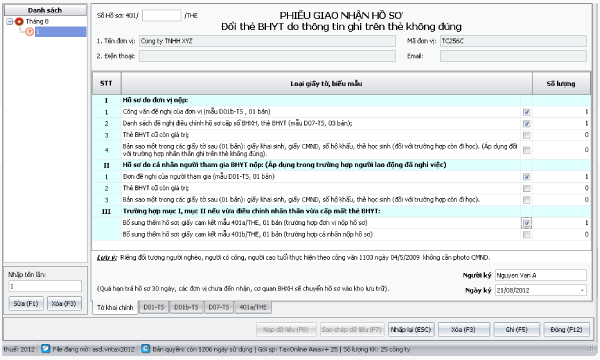Click Nhập lại (ESC) button
The image size is (600, 360).
(x=411, y=329)
